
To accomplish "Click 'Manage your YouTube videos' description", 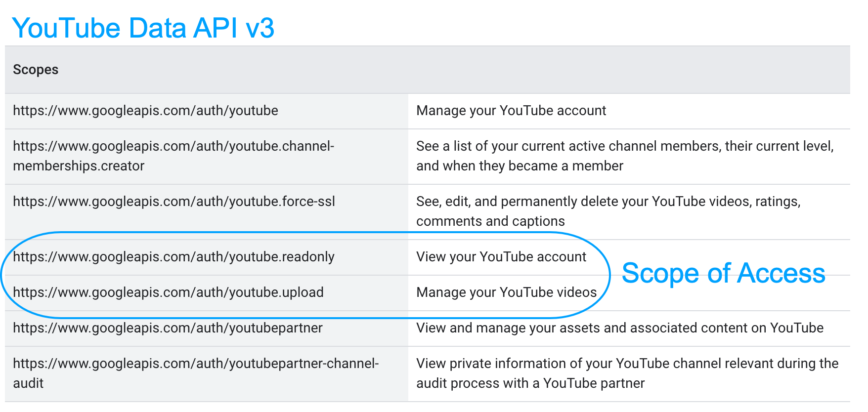I will click(507, 292).
